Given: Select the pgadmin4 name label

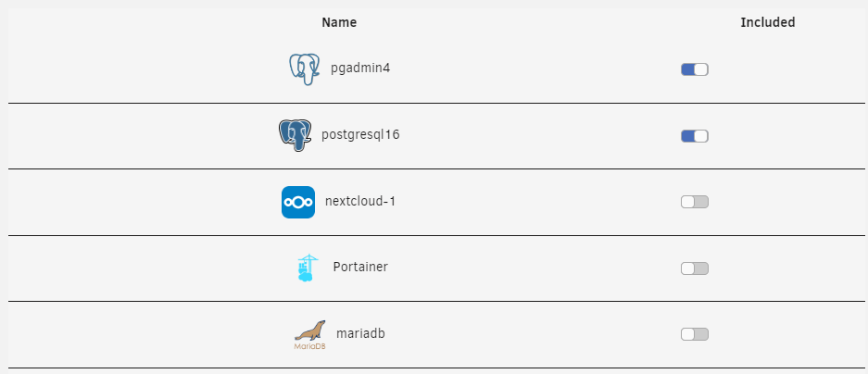Looking at the screenshot, I should [360, 69].
